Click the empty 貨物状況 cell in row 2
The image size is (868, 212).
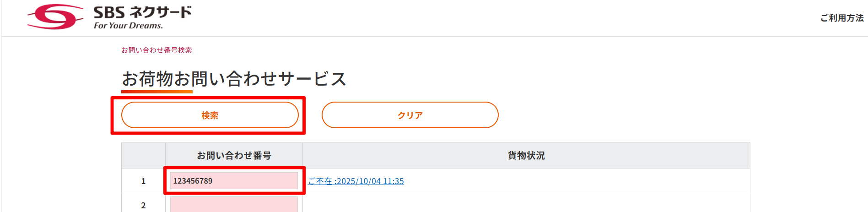(x=526, y=204)
